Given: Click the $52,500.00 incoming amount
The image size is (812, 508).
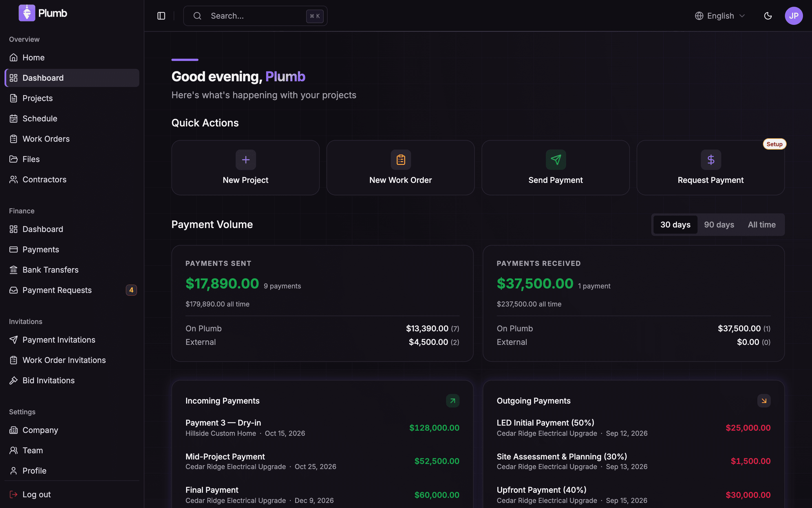Looking at the screenshot, I should coord(436,461).
